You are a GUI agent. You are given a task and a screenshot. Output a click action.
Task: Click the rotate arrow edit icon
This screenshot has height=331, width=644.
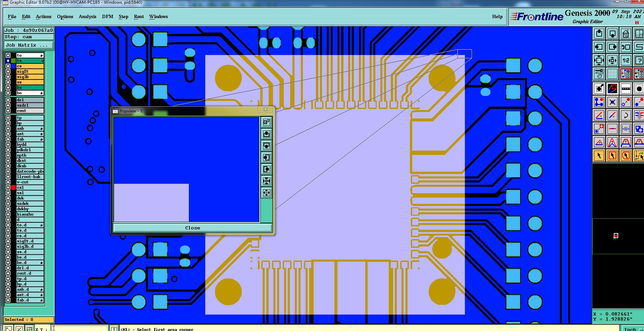pos(626,115)
